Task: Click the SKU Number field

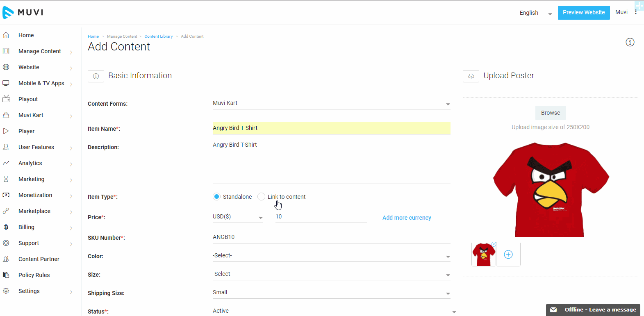Action: (331, 237)
